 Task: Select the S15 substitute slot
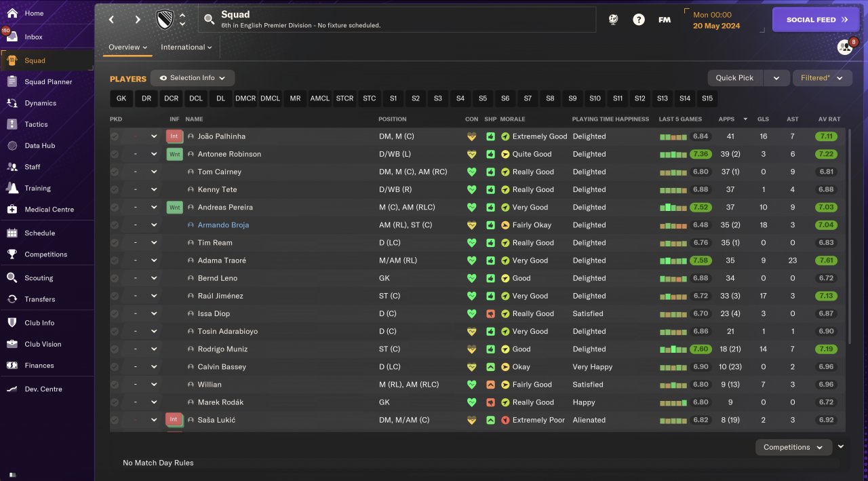[x=707, y=98]
